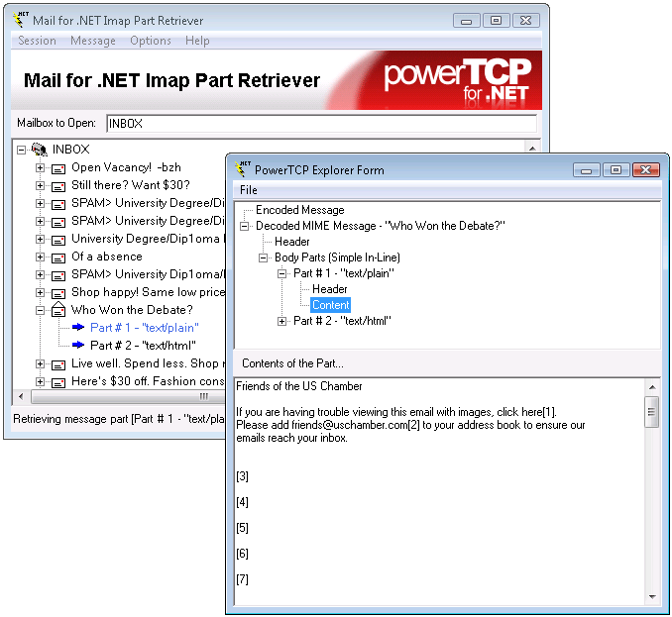Expand the Here's $30 off message

40,381
